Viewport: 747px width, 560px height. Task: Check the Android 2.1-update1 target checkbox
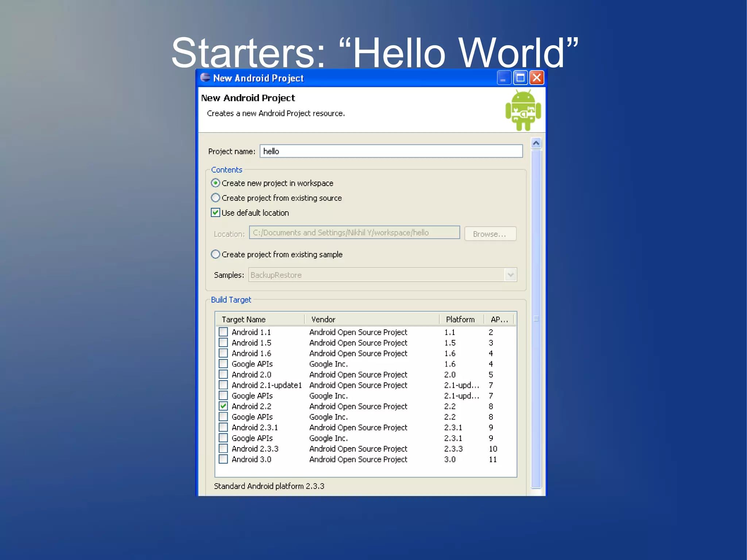coord(223,385)
